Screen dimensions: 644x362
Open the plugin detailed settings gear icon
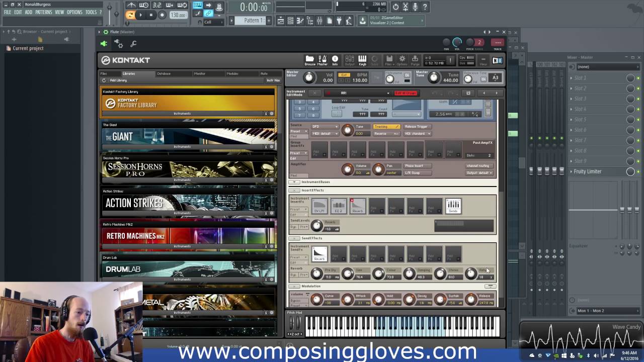point(119,44)
